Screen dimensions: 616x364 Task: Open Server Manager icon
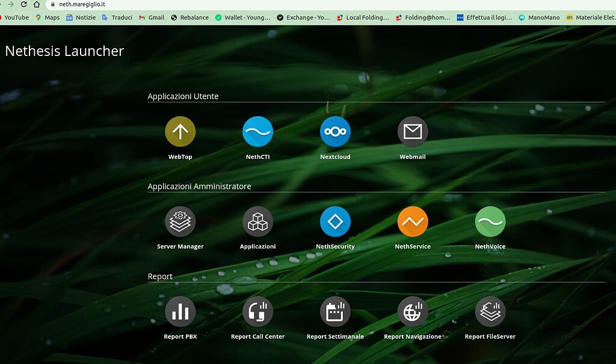tap(180, 221)
